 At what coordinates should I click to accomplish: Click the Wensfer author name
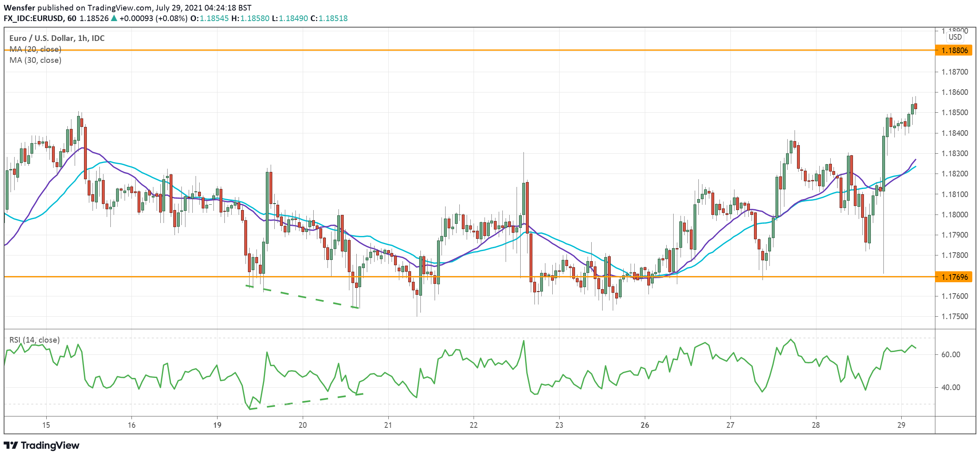(19, 8)
